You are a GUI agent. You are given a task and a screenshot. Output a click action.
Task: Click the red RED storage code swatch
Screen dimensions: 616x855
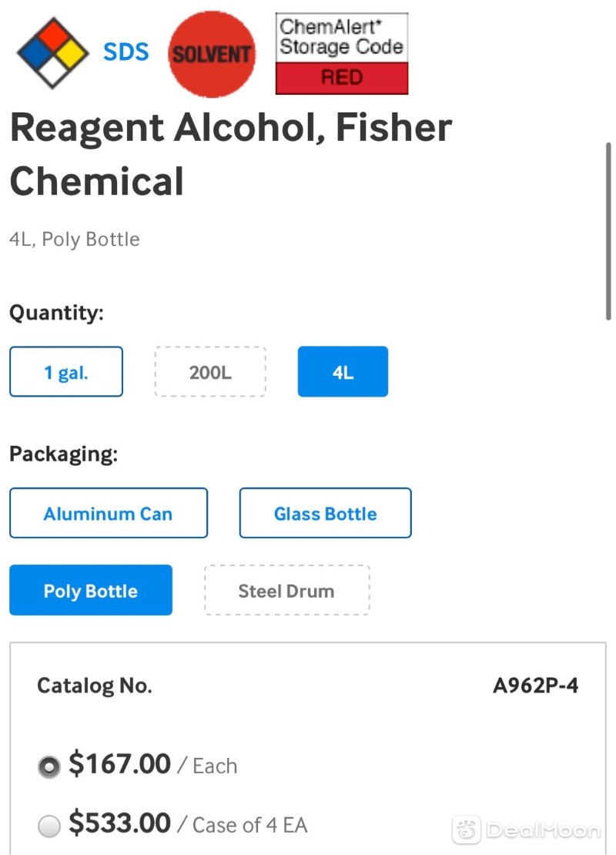(x=342, y=78)
